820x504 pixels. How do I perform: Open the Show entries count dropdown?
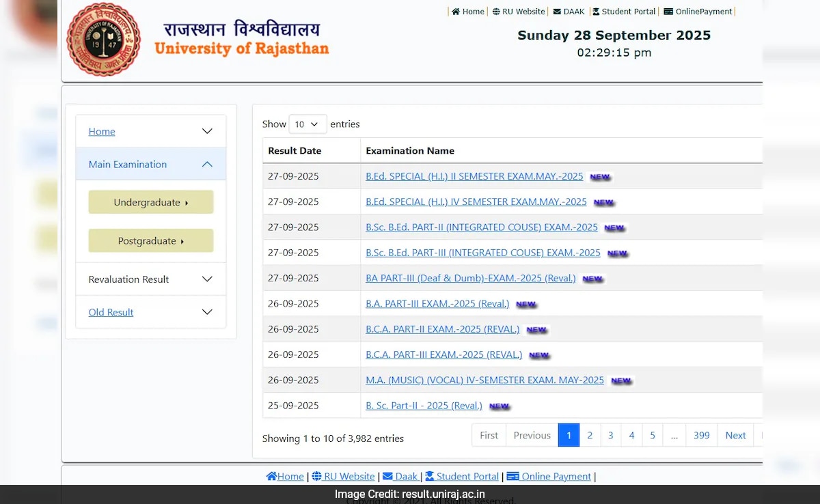[x=307, y=124]
